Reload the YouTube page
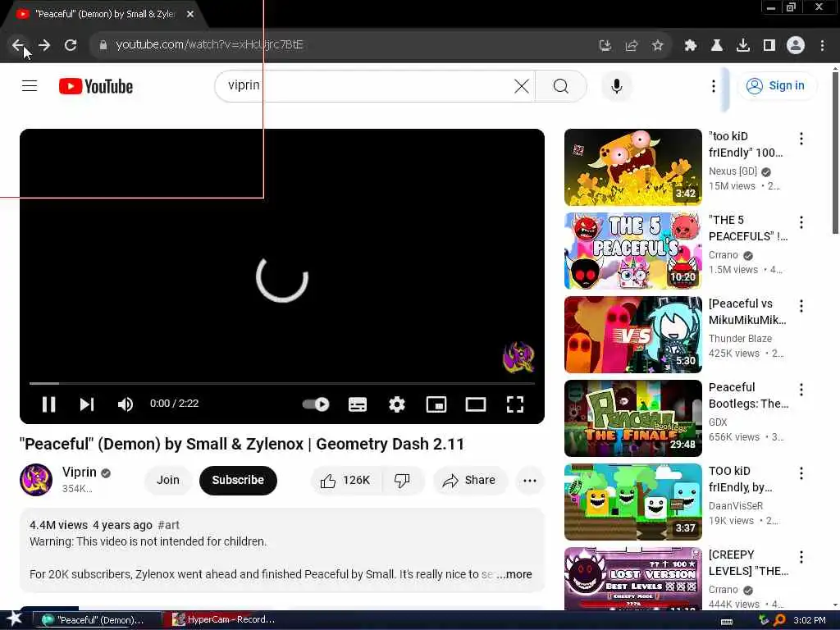Viewport: 840px width, 630px height. pyautogui.click(x=71, y=45)
